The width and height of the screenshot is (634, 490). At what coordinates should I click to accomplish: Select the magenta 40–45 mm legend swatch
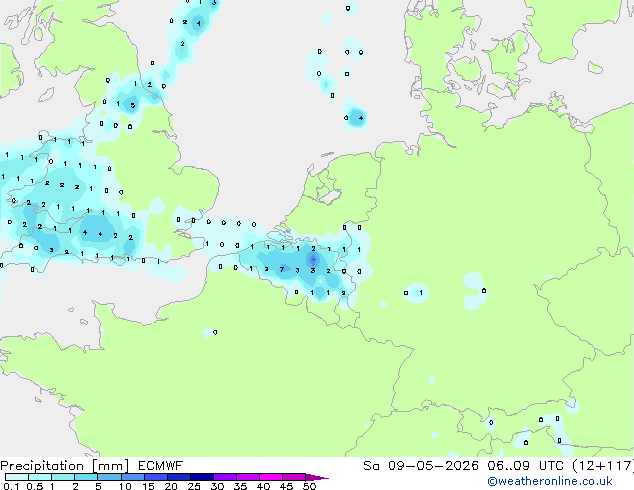tap(271, 477)
